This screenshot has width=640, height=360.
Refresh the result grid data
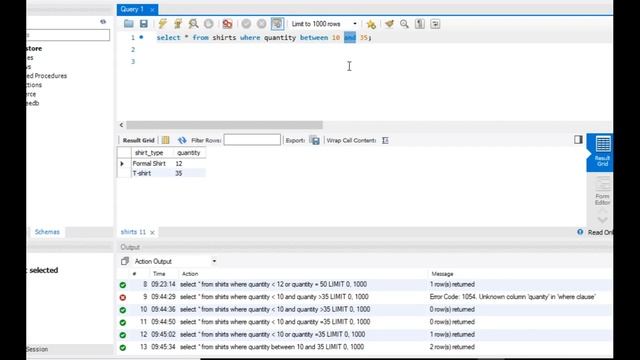[182, 140]
